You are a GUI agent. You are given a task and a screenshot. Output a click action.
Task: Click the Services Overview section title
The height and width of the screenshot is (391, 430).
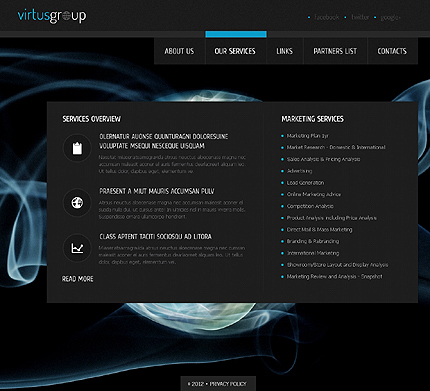[92, 119]
